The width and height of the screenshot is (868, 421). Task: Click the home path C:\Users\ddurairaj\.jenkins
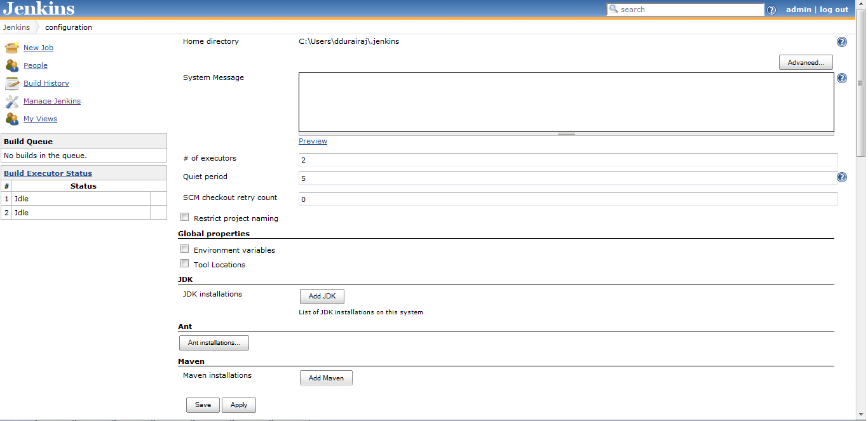pyautogui.click(x=349, y=41)
